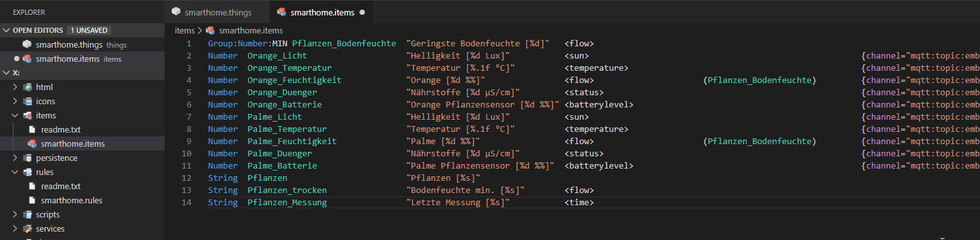Expand the icons folder

click(15, 101)
